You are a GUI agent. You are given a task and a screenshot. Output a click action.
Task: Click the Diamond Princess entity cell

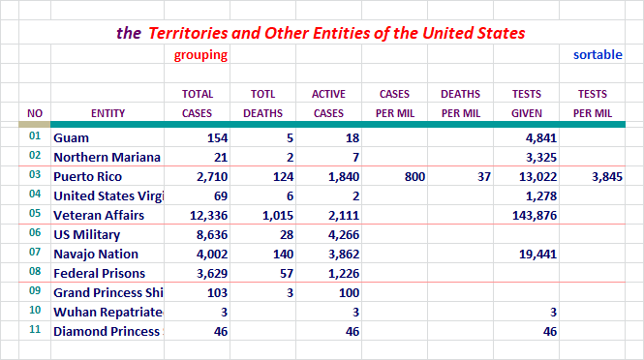point(107,331)
